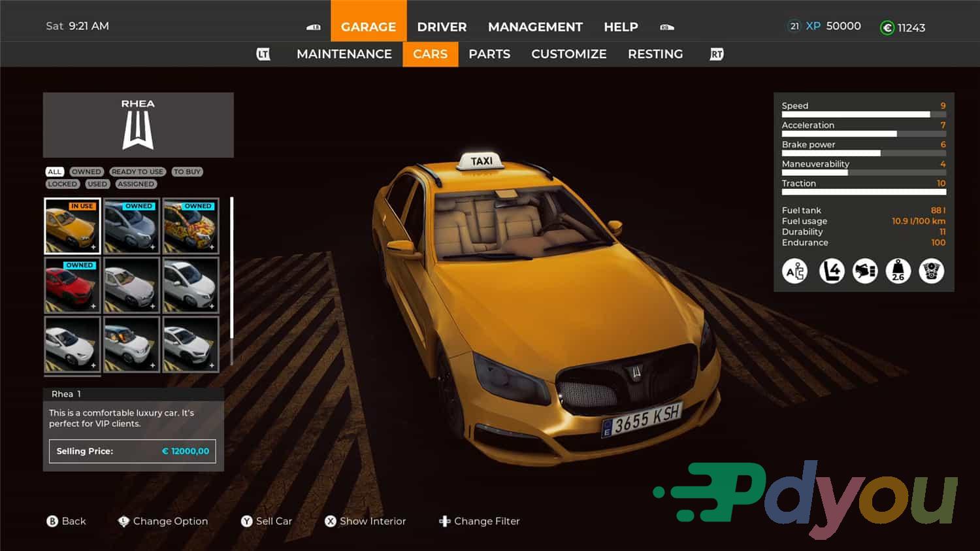Image resolution: width=980 pixels, height=551 pixels.
Task: Click the level 21 badge
Action: tap(794, 26)
